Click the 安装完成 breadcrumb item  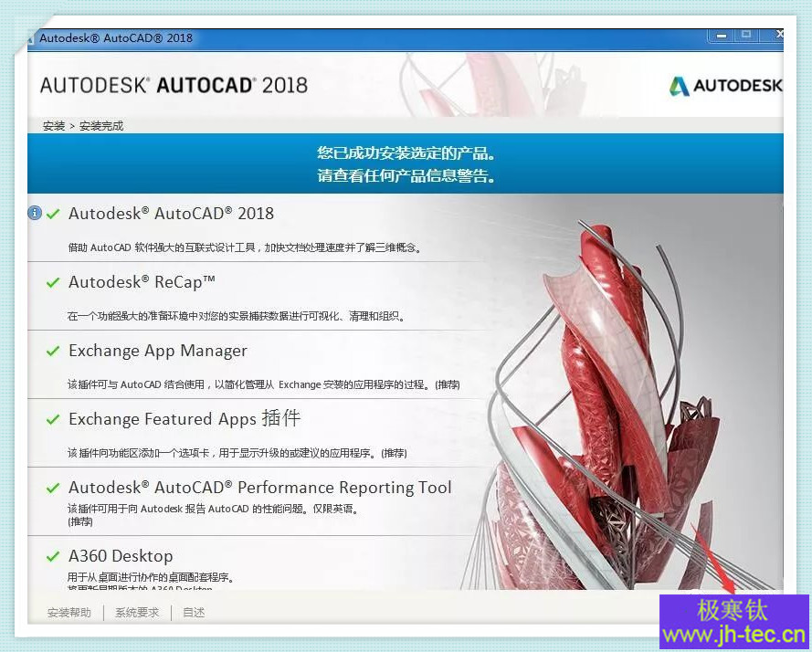coord(101,126)
